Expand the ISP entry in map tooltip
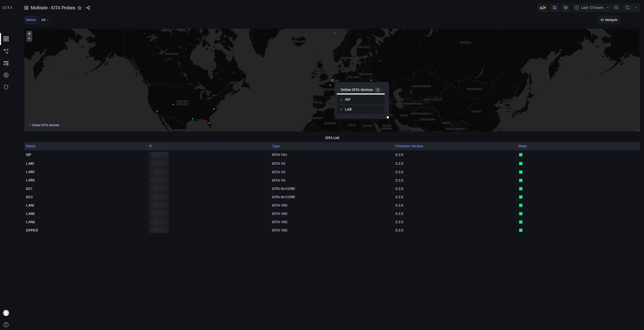The height and width of the screenshot is (330, 644). click(x=360, y=100)
